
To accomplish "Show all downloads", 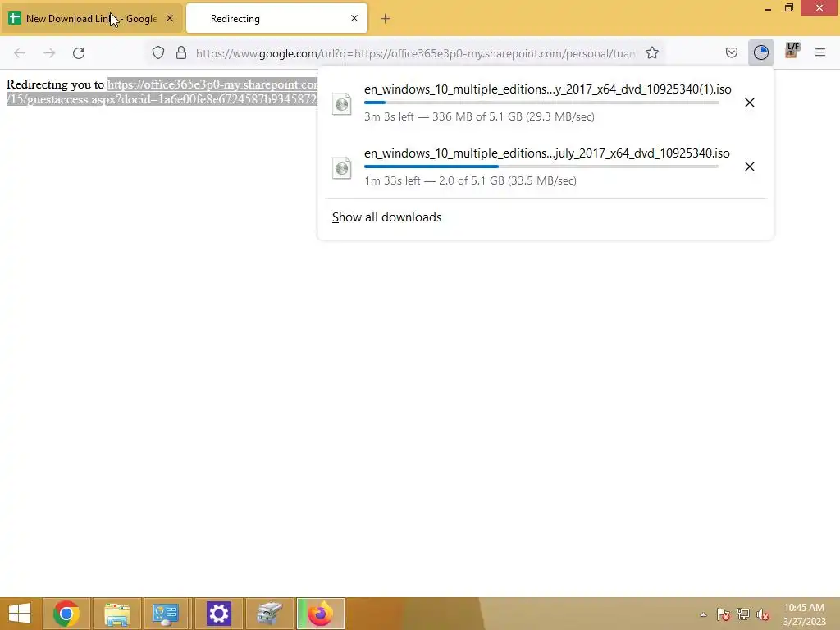I will click(x=386, y=217).
